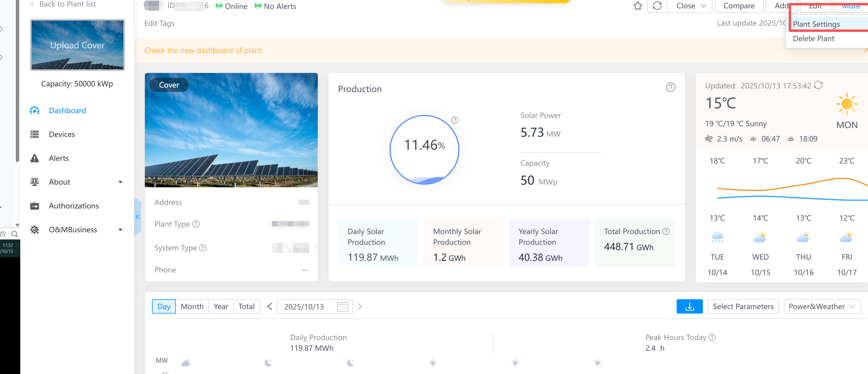Open the calendar date picker icon

click(x=342, y=306)
